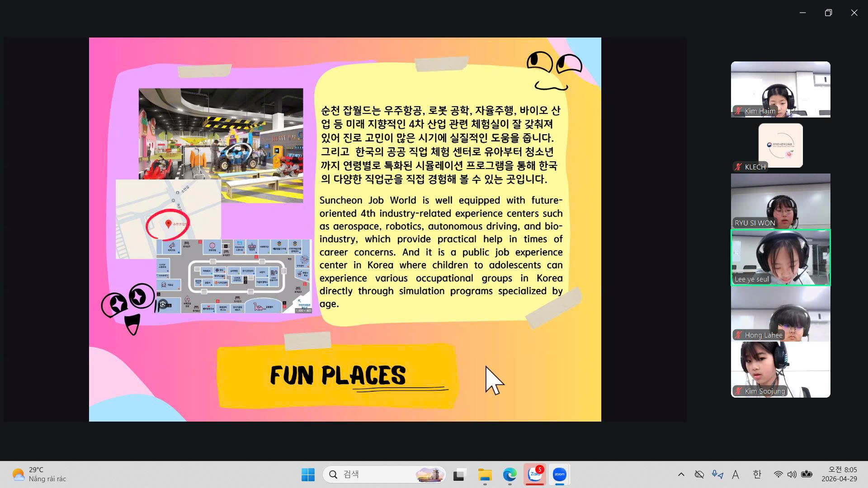Viewport: 868px width, 488px height.
Task: Launch Microsoft Edge from the taskbar
Action: pyautogui.click(x=509, y=474)
